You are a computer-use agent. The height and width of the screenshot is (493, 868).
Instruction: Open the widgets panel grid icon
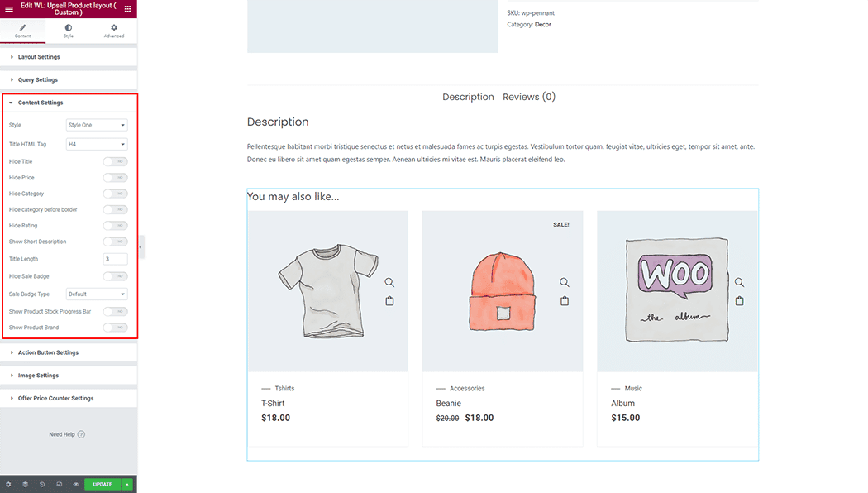[x=128, y=8]
